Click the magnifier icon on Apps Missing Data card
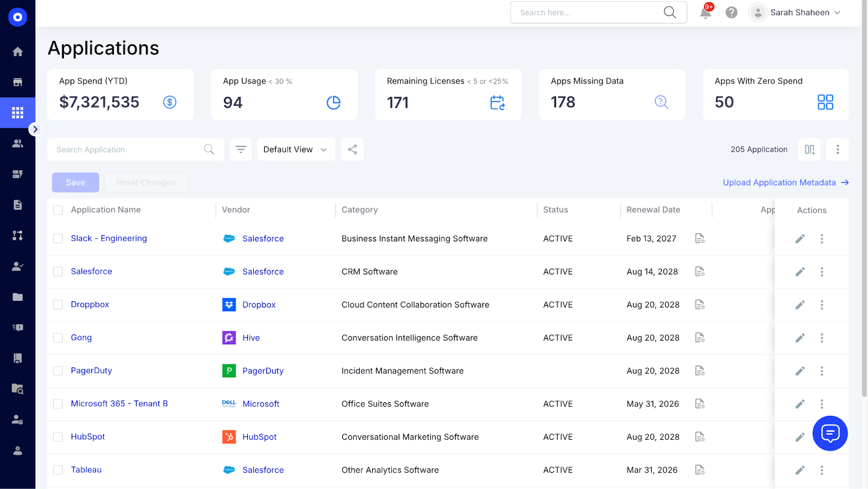 click(661, 102)
